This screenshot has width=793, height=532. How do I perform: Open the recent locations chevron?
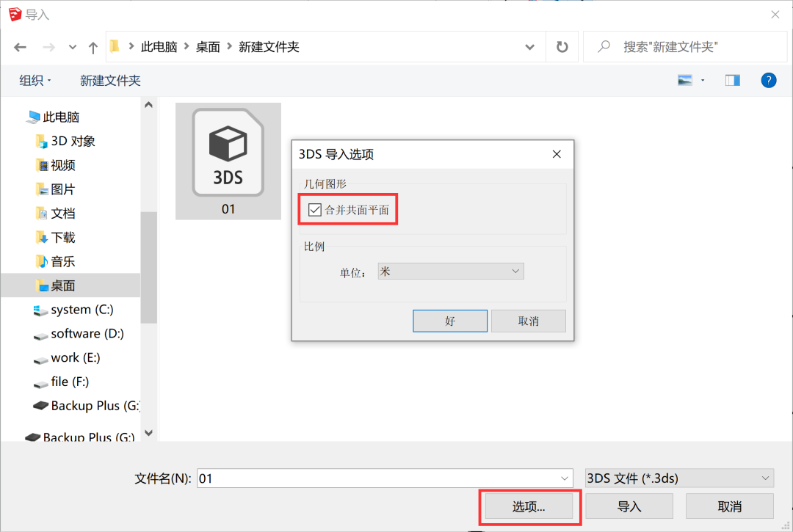[72, 47]
